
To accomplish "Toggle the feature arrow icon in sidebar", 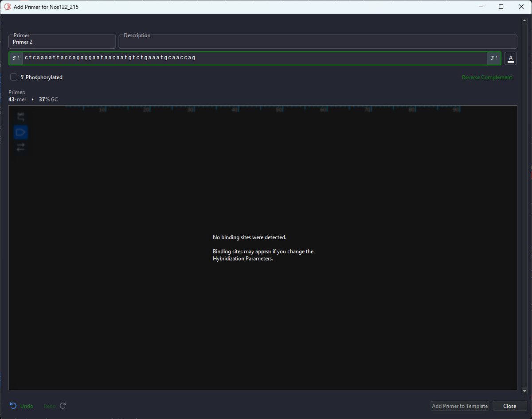I will (21, 132).
